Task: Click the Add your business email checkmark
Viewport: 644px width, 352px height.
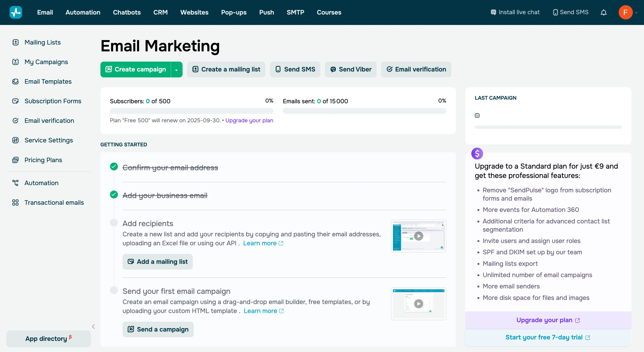Action: click(x=114, y=194)
